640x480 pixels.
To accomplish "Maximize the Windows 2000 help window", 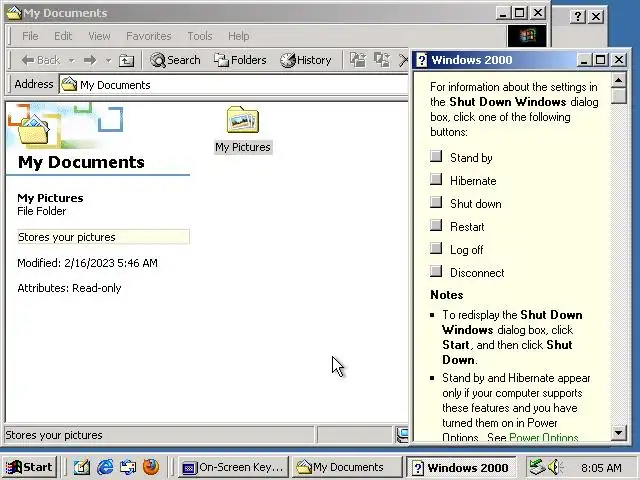I will (x=600, y=60).
